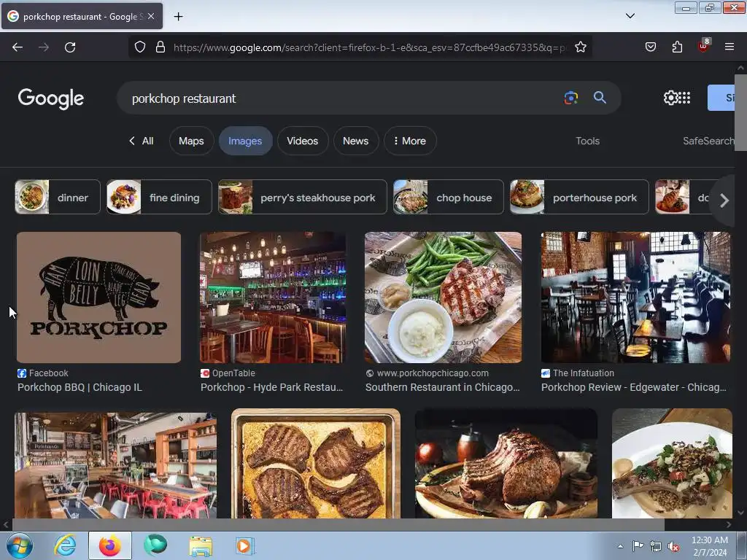
Task: Open Porkchop - Hyde Park Restaurant link
Action: click(271, 387)
